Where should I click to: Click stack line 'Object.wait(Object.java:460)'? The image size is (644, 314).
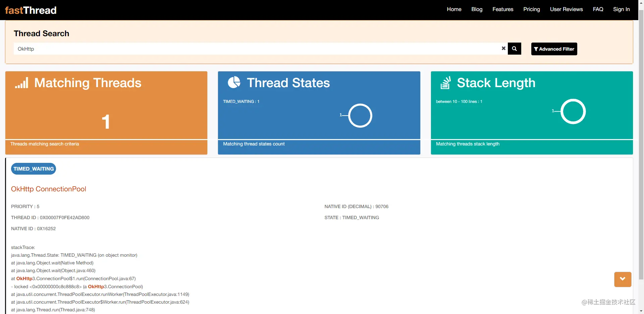point(53,270)
